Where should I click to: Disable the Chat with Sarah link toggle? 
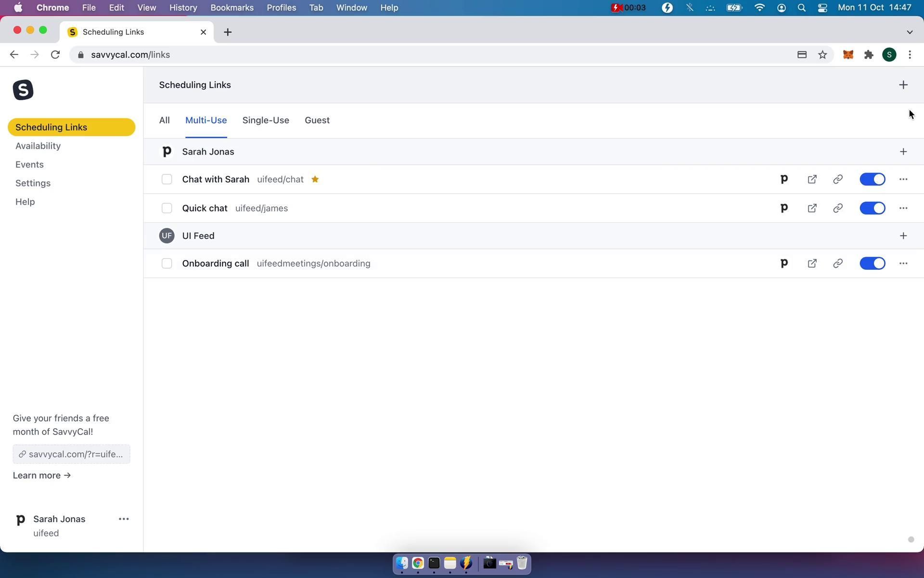[x=872, y=179]
